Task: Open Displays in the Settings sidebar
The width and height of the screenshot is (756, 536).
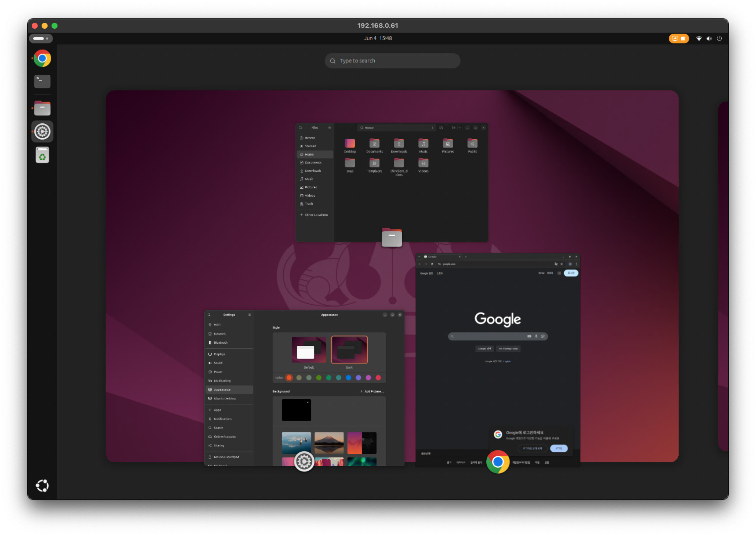Action: point(229,354)
